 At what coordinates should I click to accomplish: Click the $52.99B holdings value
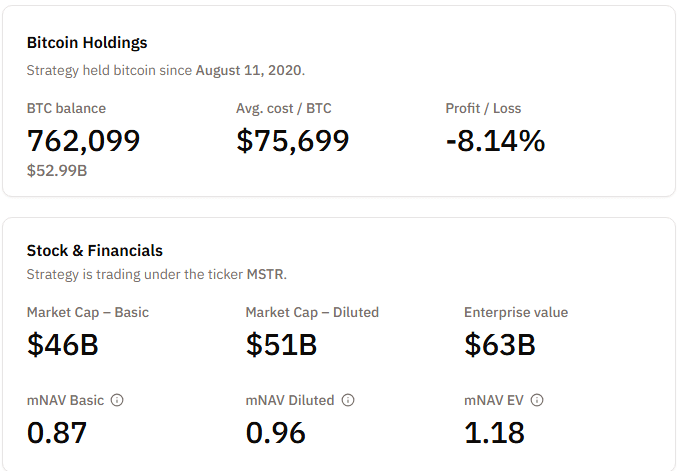(57, 171)
